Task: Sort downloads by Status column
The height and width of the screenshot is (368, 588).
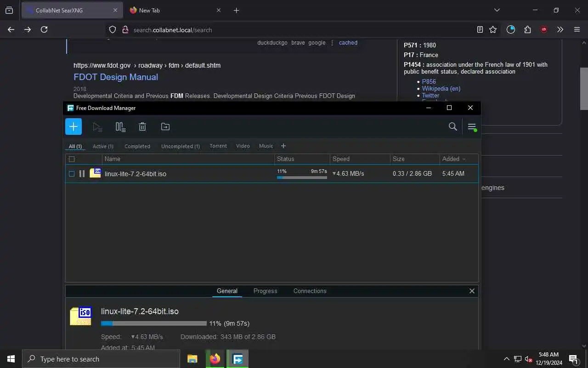Action: pyautogui.click(x=302, y=159)
